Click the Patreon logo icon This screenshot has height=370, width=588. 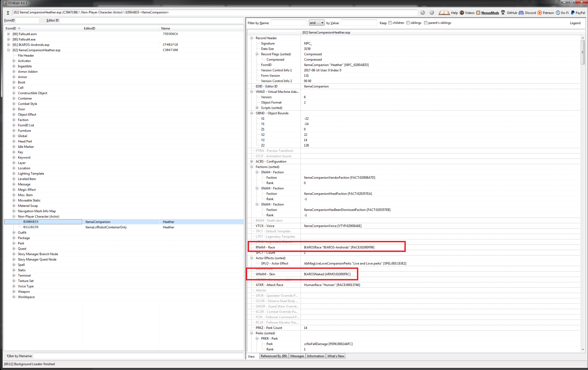pos(540,13)
